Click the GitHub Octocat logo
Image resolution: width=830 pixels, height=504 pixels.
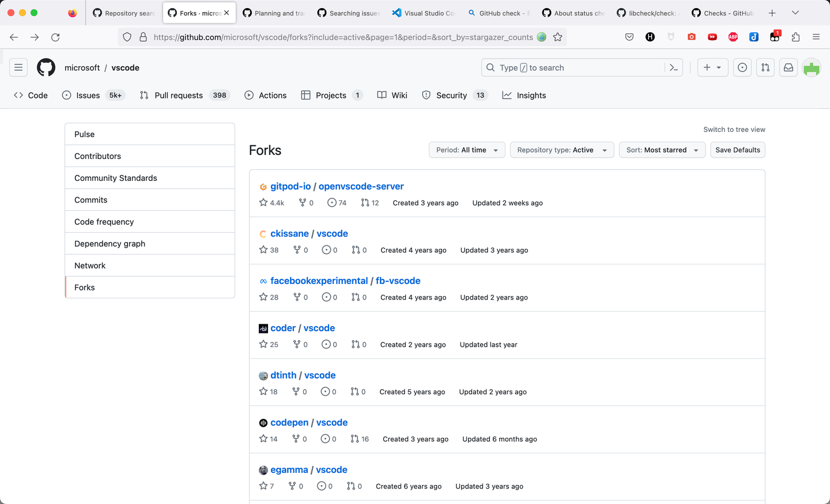click(x=46, y=67)
